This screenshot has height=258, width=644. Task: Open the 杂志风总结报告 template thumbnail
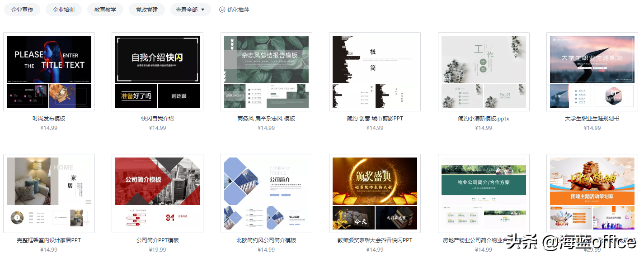266,72
